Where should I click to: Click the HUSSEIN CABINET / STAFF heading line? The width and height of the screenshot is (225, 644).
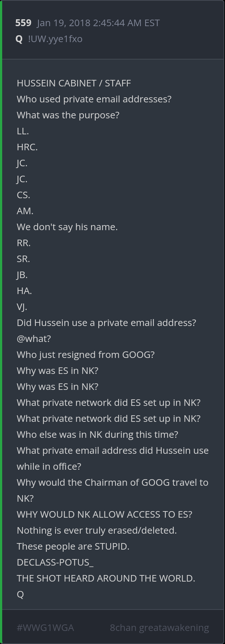click(74, 83)
